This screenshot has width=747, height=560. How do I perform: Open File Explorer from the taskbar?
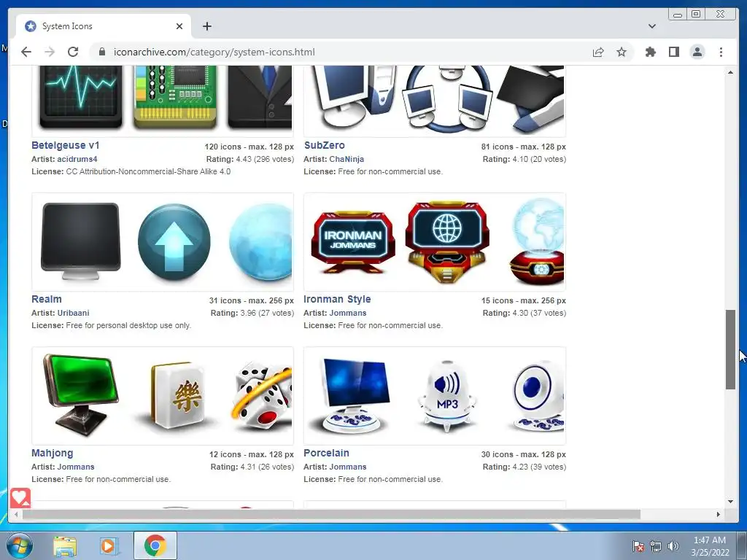tap(65, 545)
